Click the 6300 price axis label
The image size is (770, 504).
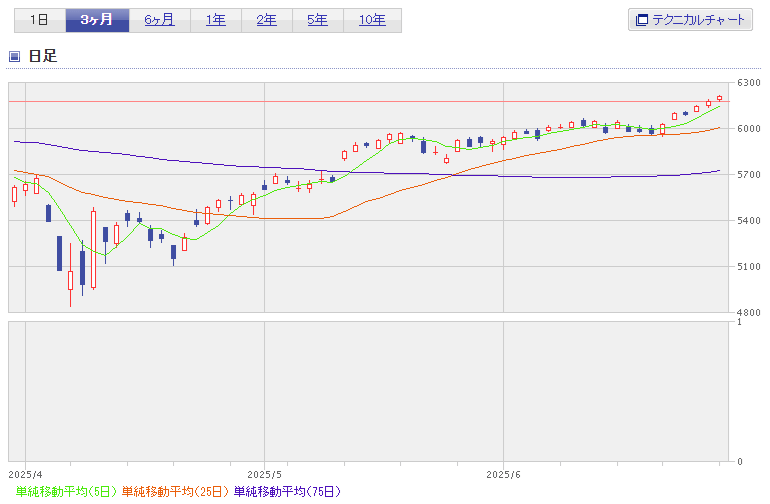(748, 83)
